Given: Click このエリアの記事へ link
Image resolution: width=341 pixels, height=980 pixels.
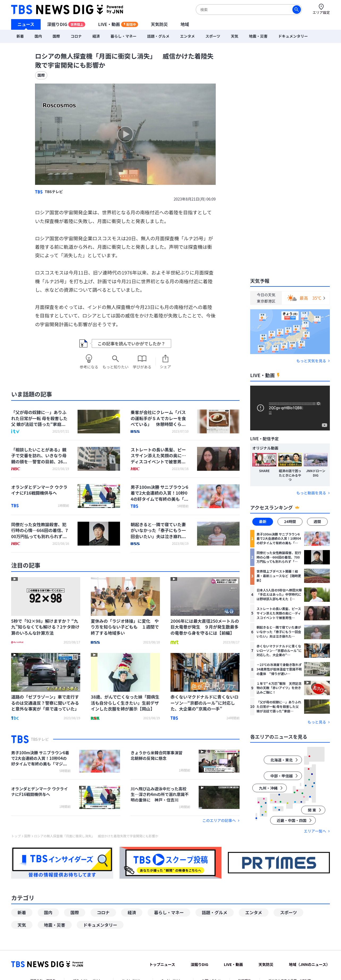Looking at the screenshot, I should tap(221, 821).
